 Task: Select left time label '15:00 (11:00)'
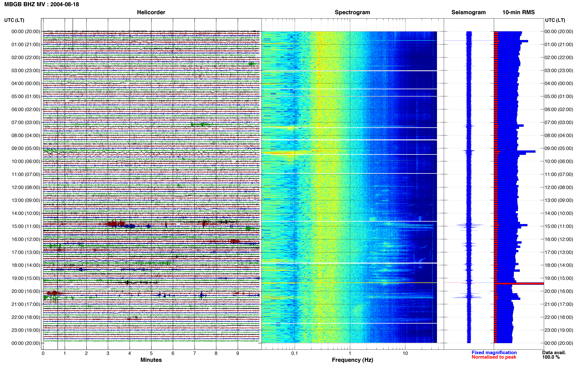click(26, 226)
